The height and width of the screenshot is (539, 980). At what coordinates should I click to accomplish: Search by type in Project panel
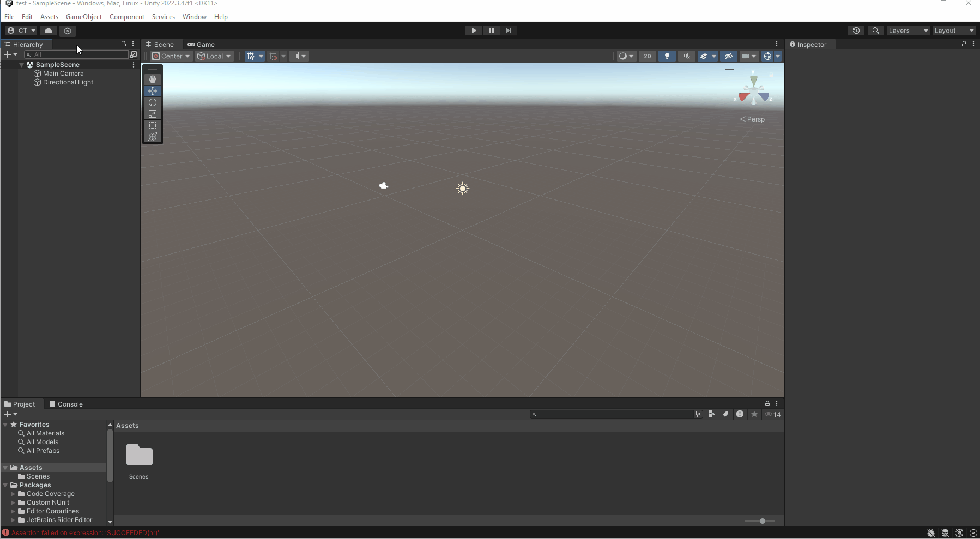(712, 414)
